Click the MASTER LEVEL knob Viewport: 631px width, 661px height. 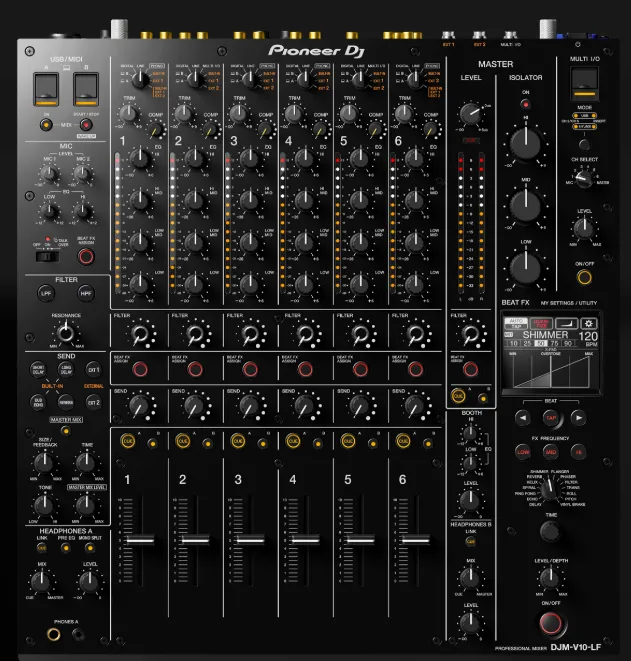click(x=471, y=113)
